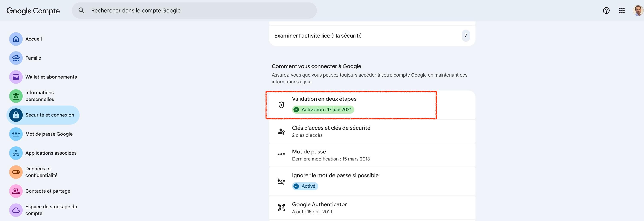Navigate to Applications associées
Viewport: 644px width, 221px height.
tap(43, 153)
